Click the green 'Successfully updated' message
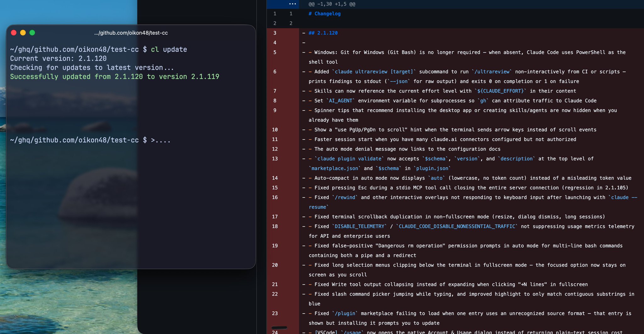The width and height of the screenshot is (644, 334). pyautogui.click(x=114, y=76)
